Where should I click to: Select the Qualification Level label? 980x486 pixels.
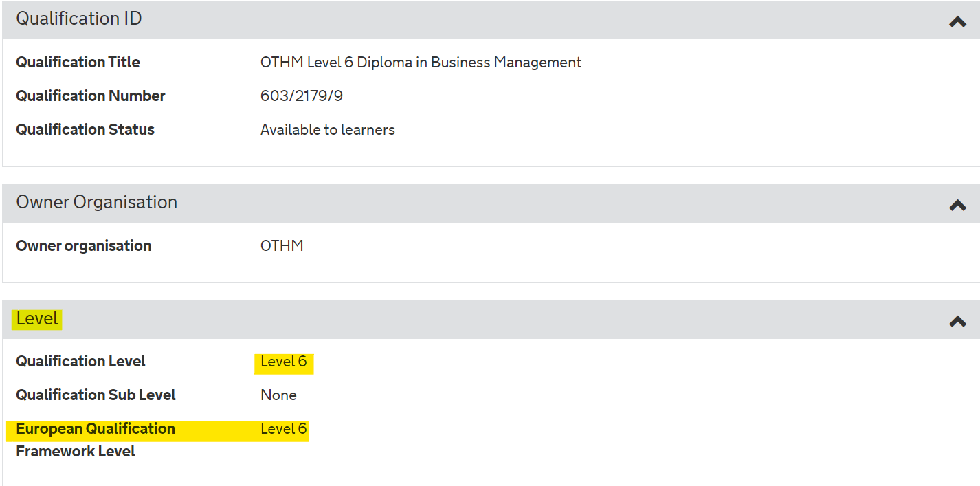(81, 362)
